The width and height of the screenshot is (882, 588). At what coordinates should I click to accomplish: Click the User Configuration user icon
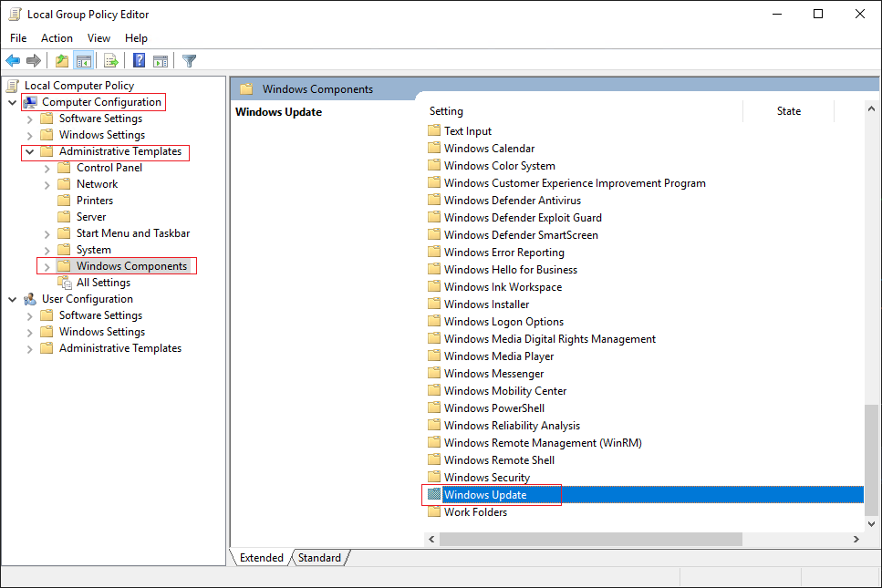tap(30, 299)
